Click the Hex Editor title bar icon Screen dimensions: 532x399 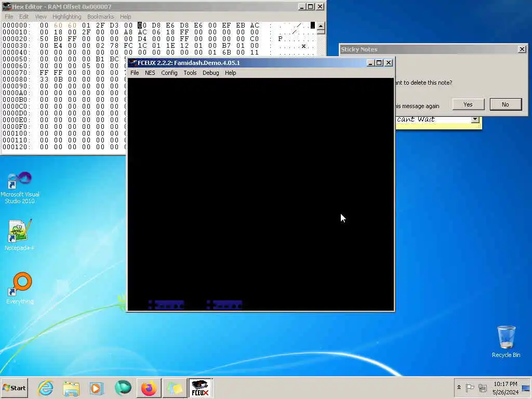tap(7, 6)
